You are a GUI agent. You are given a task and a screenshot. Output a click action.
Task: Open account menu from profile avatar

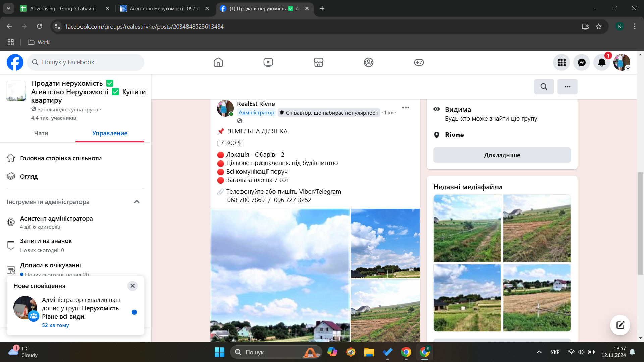tap(622, 62)
